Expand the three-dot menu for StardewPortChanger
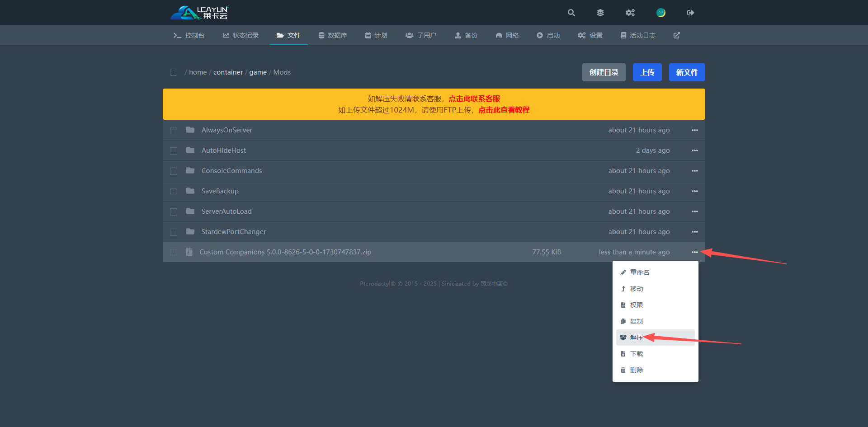Image resolution: width=868 pixels, height=427 pixels. click(694, 232)
